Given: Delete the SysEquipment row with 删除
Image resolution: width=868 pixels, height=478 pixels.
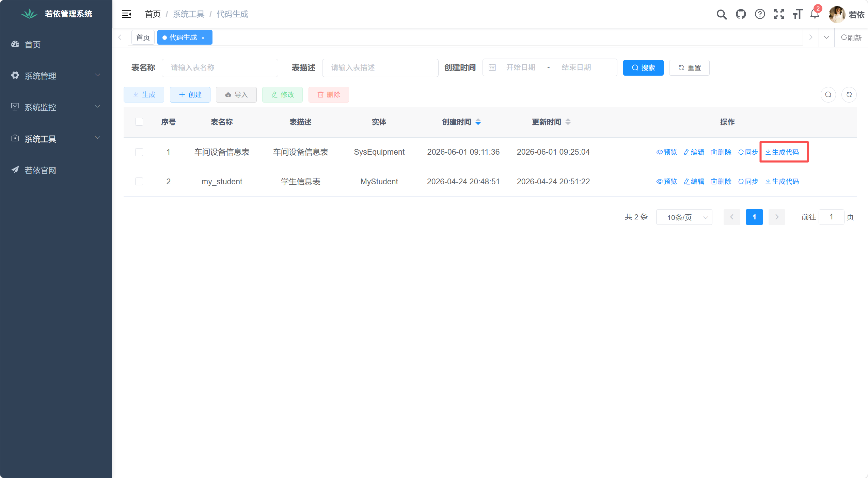Looking at the screenshot, I should pyautogui.click(x=721, y=152).
